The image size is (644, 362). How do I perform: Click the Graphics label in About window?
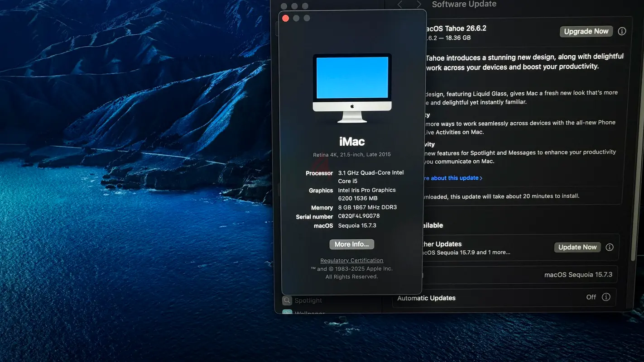[x=321, y=191]
